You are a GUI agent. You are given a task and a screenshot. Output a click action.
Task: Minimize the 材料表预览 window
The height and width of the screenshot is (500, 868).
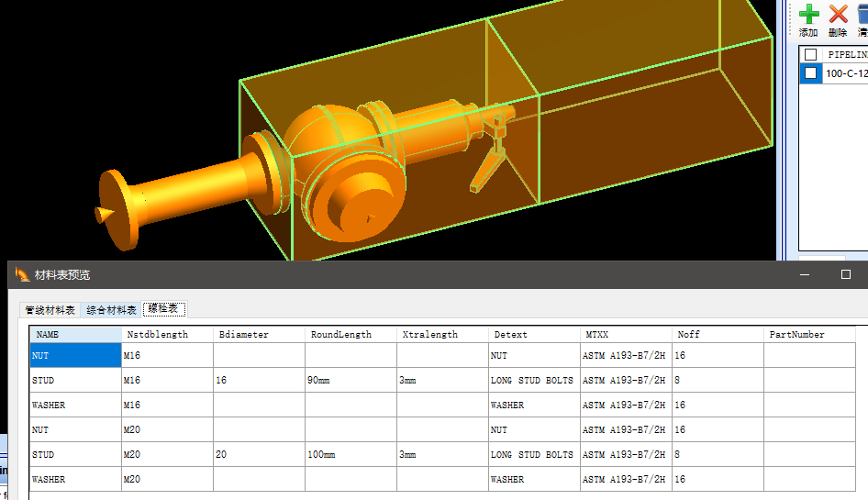click(x=805, y=274)
